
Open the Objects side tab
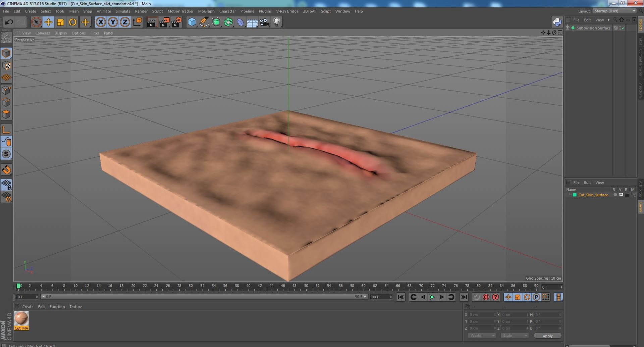(x=641, y=24)
